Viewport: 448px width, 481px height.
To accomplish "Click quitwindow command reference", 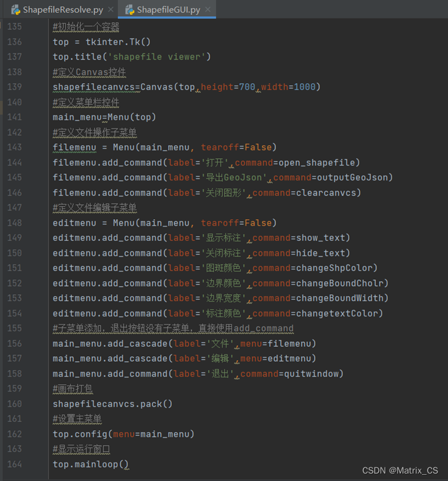I will 311,374.
